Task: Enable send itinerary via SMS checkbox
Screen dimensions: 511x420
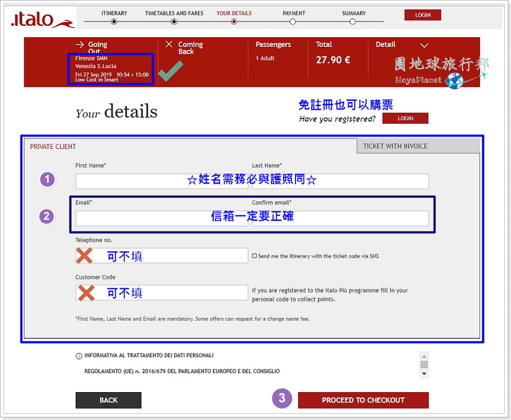Action: [254, 256]
